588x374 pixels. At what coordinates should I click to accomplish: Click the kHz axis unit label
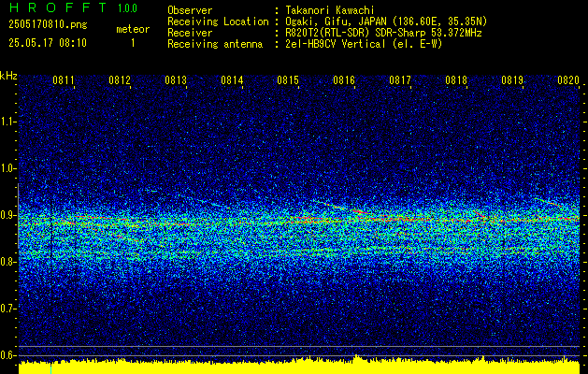tap(8, 76)
